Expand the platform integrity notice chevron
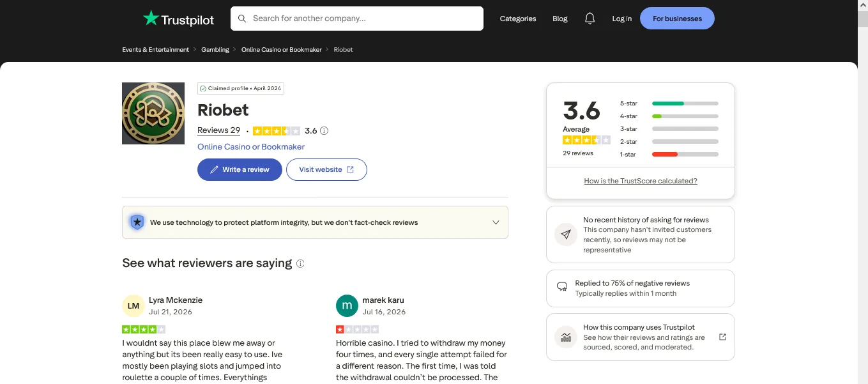The width and height of the screenshot is (868, 384). pyautogui.click(x=496, y=222)
